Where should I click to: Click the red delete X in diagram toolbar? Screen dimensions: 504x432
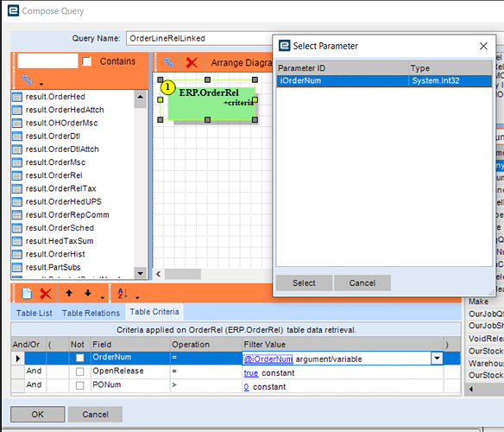[192, 62]
